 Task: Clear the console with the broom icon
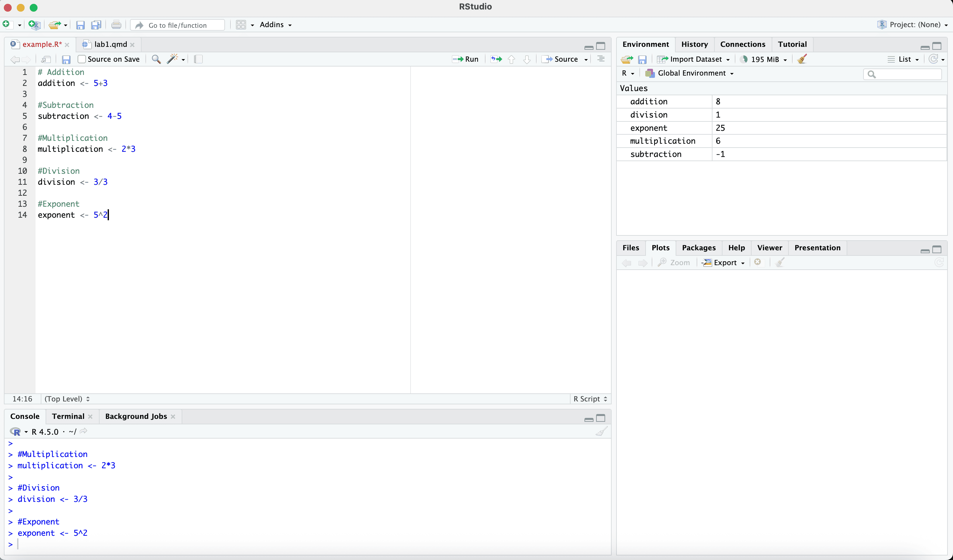(601, 431)
